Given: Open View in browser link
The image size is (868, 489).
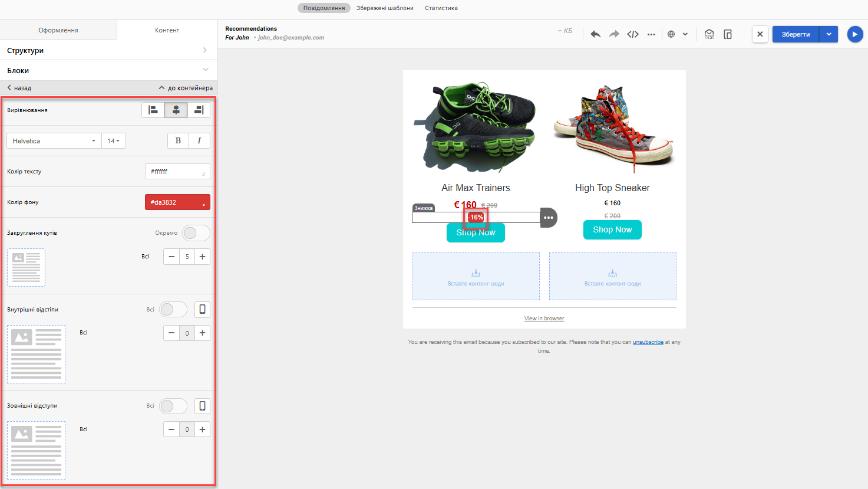Looking at the screenshot, I should point(544,319).
